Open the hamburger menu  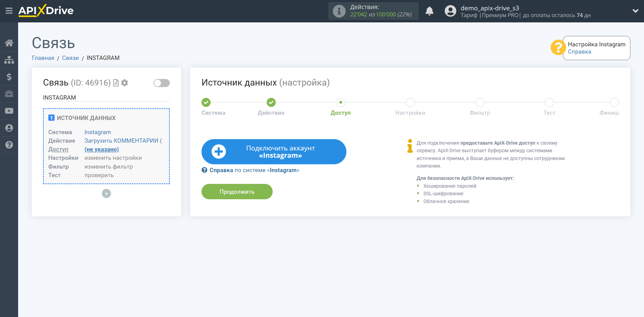point(9,11)
